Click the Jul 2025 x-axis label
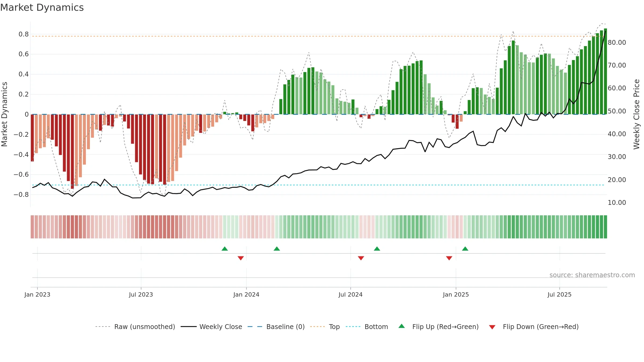644x362 pixels. pyautogui.click(x=559, y=294)
